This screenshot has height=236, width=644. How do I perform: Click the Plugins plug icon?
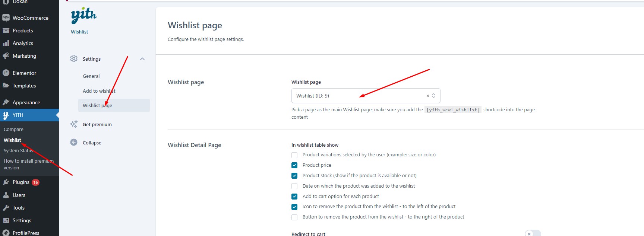6,182
